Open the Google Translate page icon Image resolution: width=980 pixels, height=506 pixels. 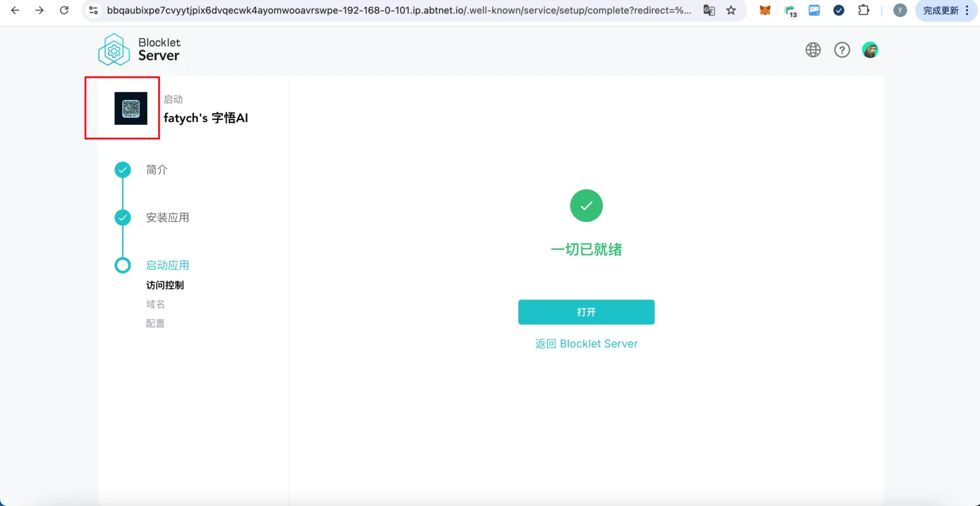(x=709, y=10)
